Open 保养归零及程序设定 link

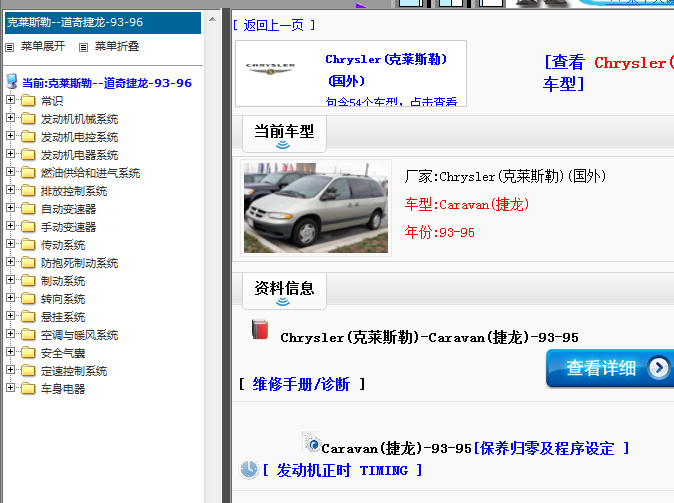(x=551, y=448)
